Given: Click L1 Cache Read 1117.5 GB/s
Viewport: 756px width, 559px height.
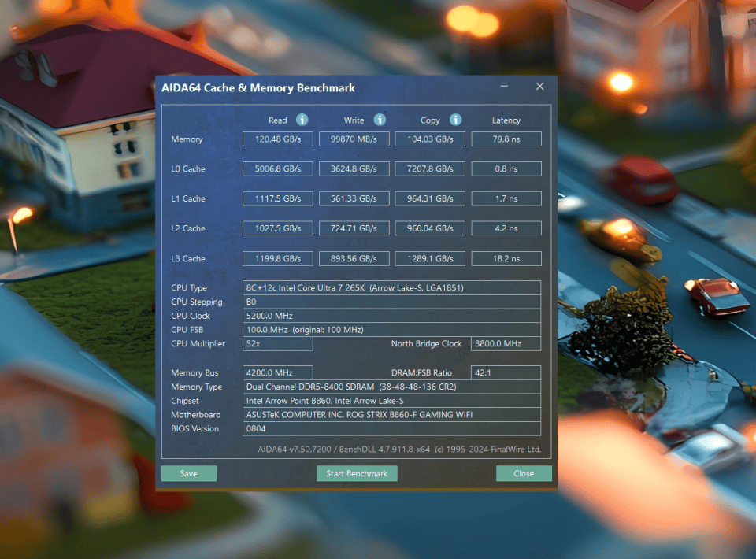Looking at the screenshot, I should [x=278, y=198].
